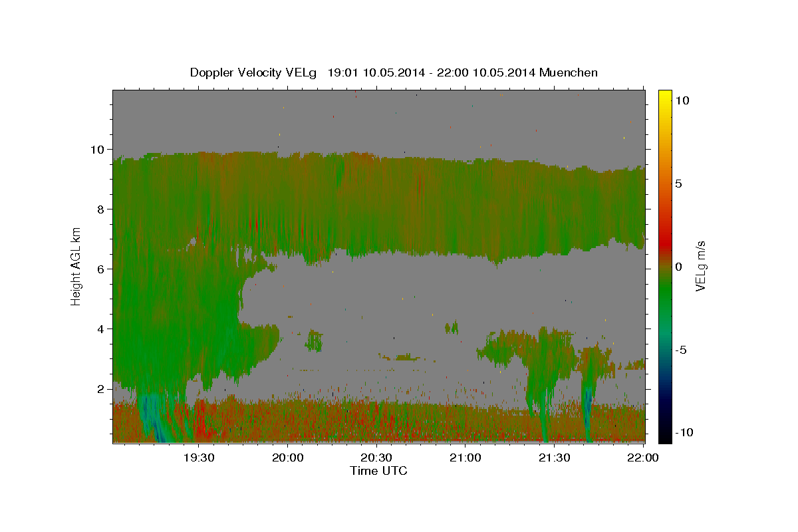Image resolution: width=798 pixels, height=532 pixels.
Task: Click the colorbar value -5
Action: point(680,350)
